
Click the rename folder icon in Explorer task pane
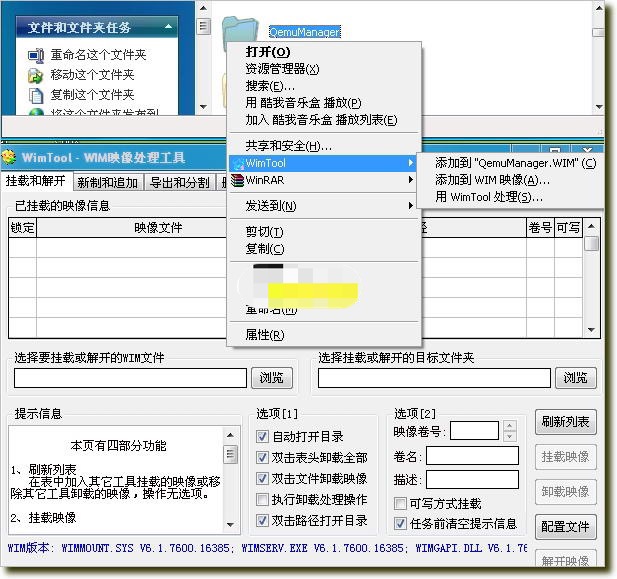point(36,55)
